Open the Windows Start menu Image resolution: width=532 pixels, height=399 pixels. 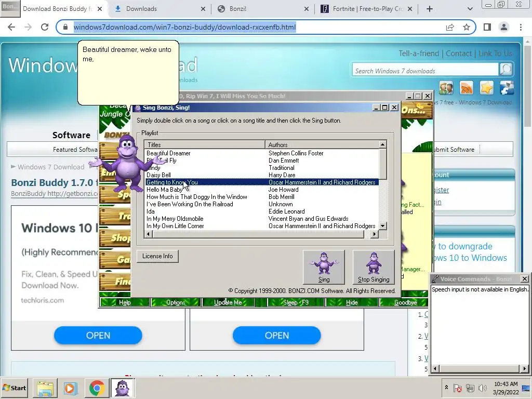[15, 388]
